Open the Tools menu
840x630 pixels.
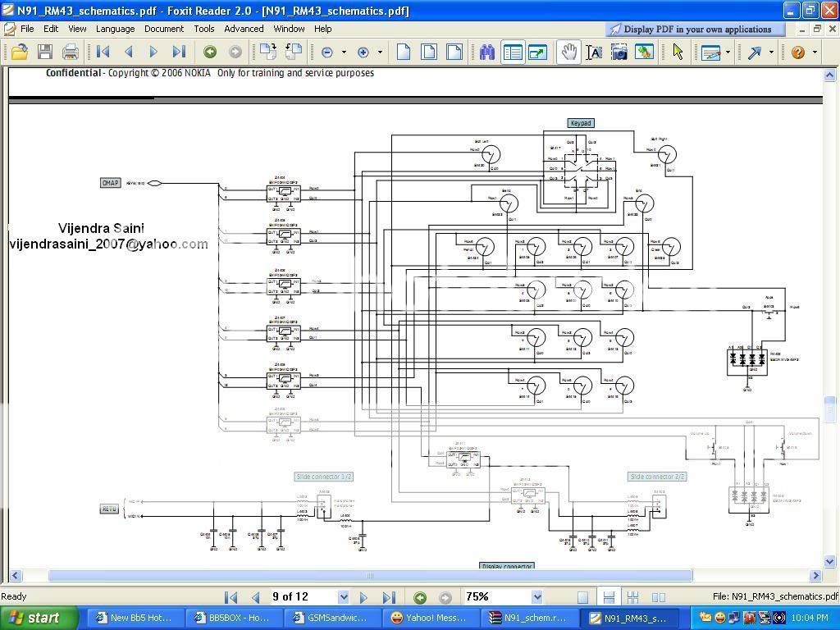pyautogui.click(x=204, y=29)
